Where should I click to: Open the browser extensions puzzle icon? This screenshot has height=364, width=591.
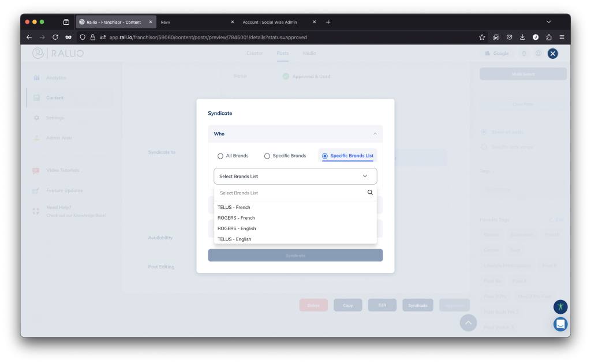549,37
